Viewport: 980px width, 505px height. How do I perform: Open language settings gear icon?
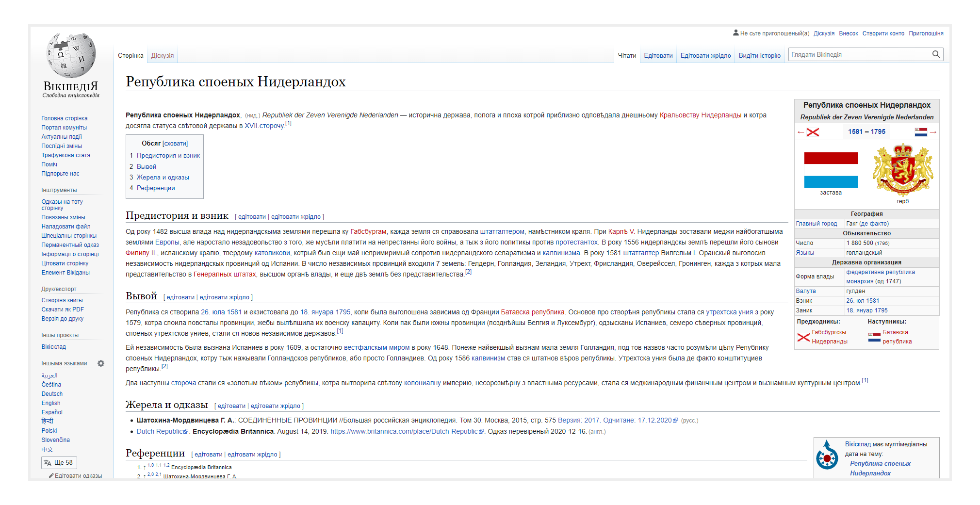coord(101,363)
